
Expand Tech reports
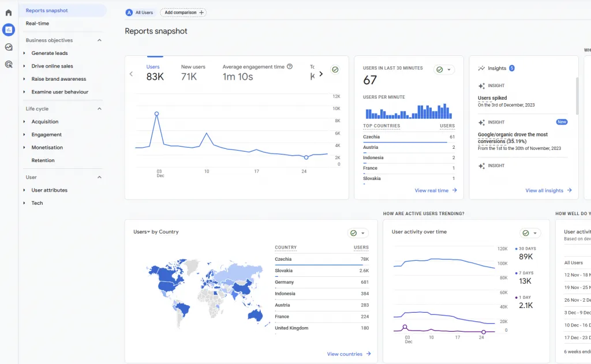tap(24, 203)
